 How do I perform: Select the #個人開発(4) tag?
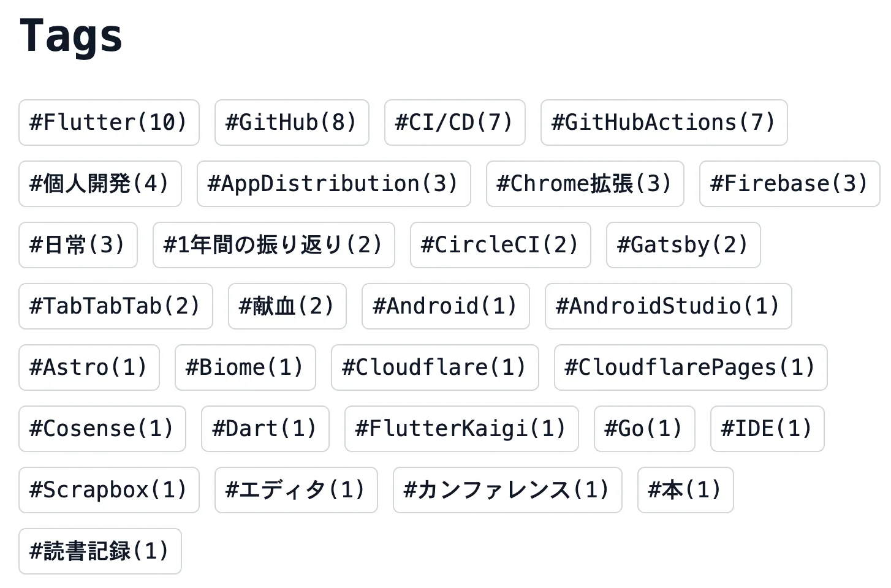(x=100, y=184)
